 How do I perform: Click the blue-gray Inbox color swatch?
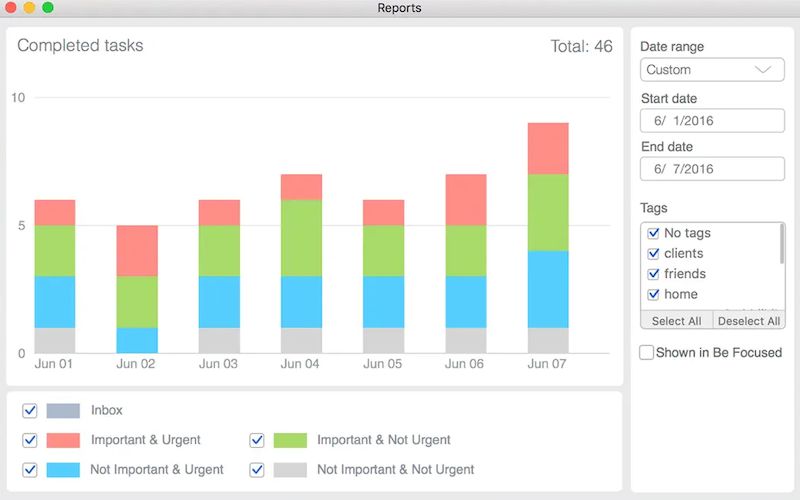[x=63, y=410]
